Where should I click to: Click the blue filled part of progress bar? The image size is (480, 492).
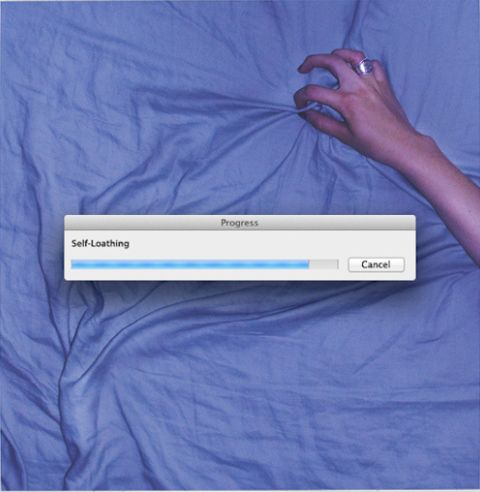[190, 265]
